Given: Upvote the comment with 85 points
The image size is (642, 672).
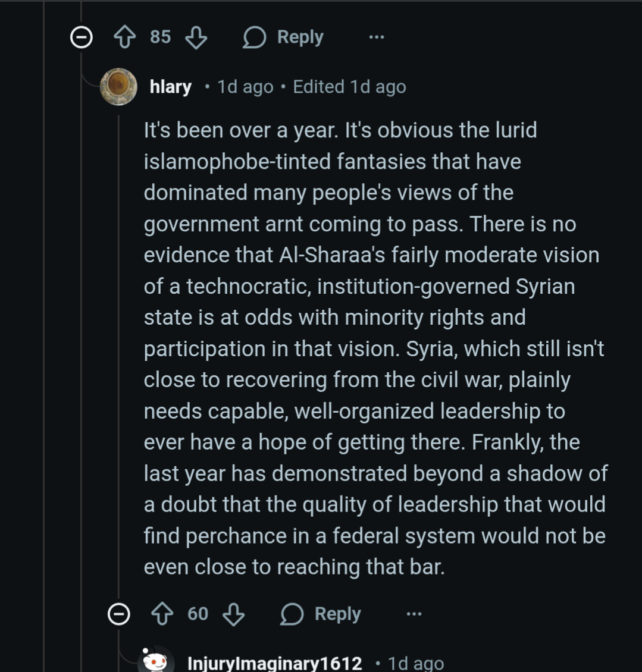Looking at the screenshot, I should click(124, 37).
